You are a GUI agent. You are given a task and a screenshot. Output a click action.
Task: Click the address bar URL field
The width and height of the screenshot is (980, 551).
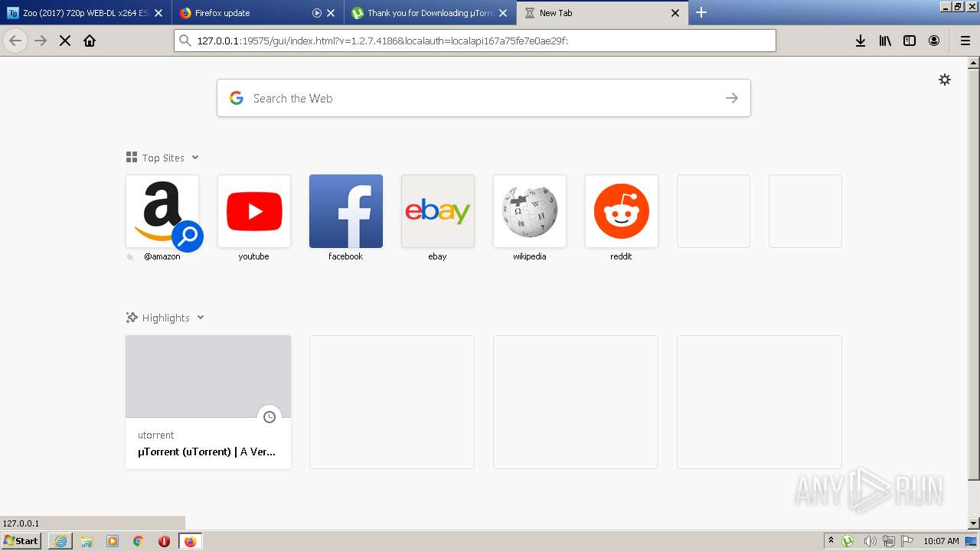tap(475, 41)
